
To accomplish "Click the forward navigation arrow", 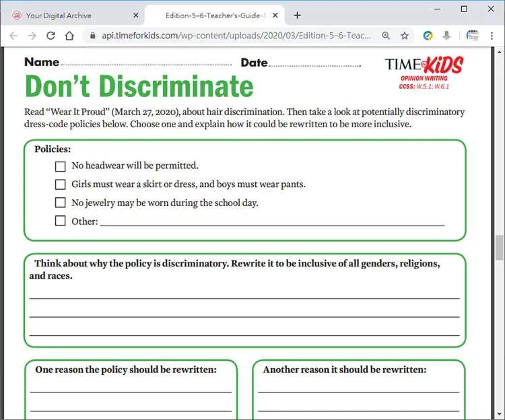I will (32, 36).
